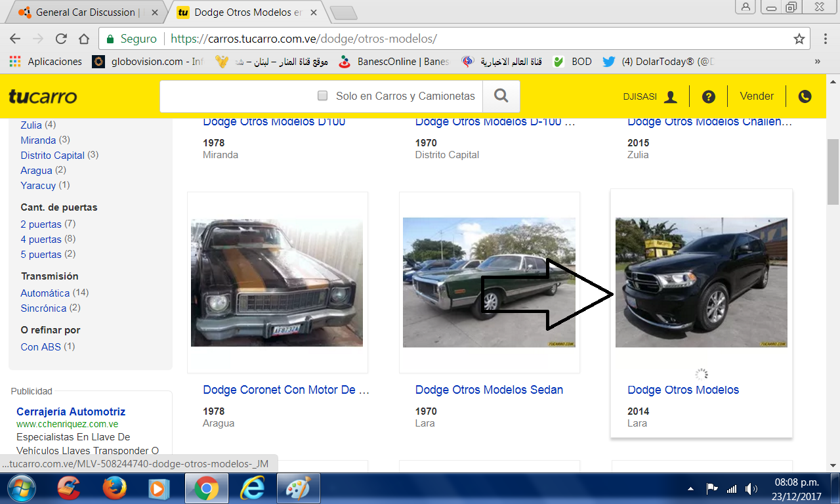
Task: Open the browser home page icon
Action: [83, 39]
